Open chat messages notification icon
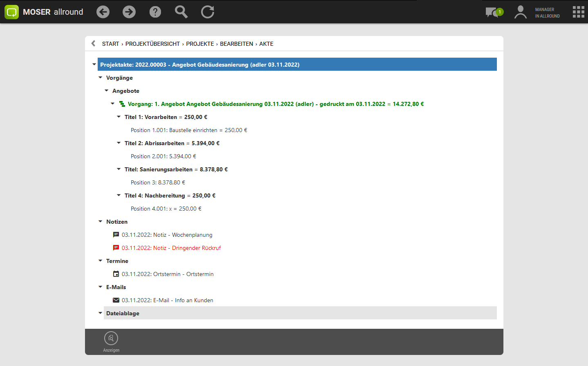Screen dimensions: 588x366 [494, 12]
